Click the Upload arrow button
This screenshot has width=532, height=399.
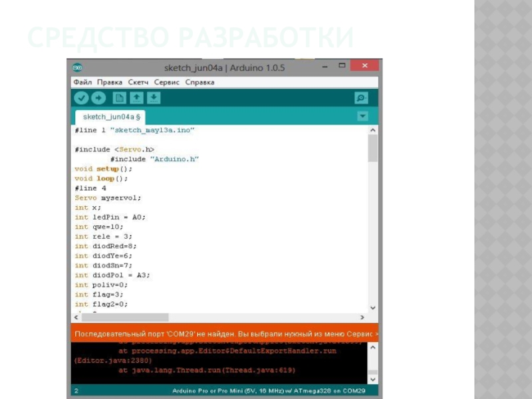point(98,98)
